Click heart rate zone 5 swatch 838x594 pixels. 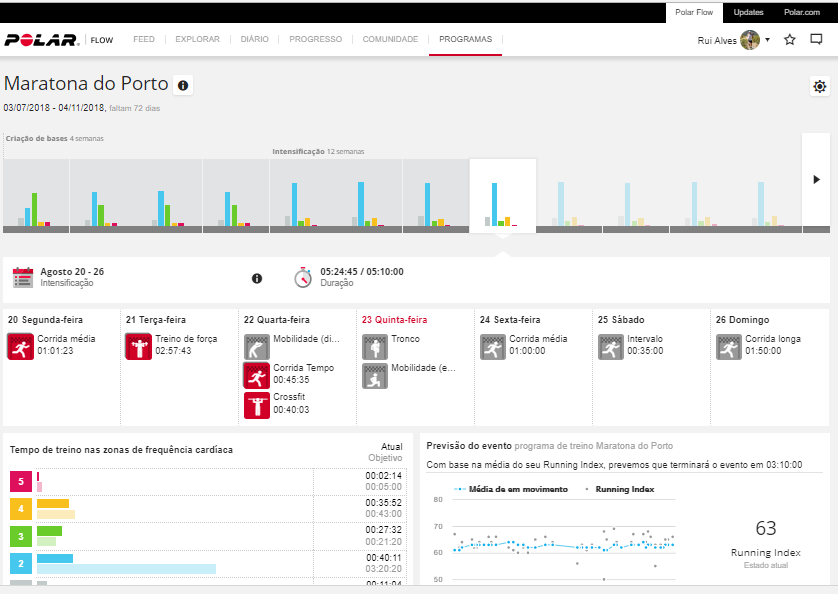21,481
